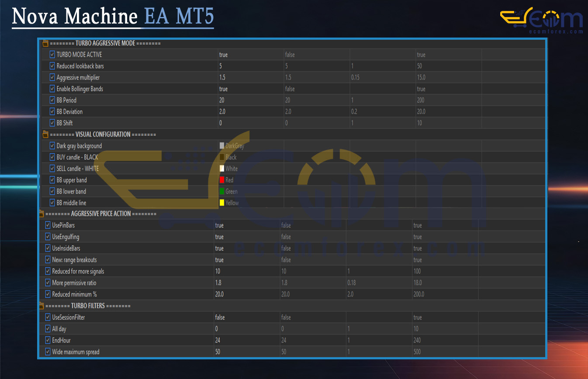Viewport: 588px width, 379px height.
Task: Select the BB upper band Red color swatch
Action: (222, 180)
